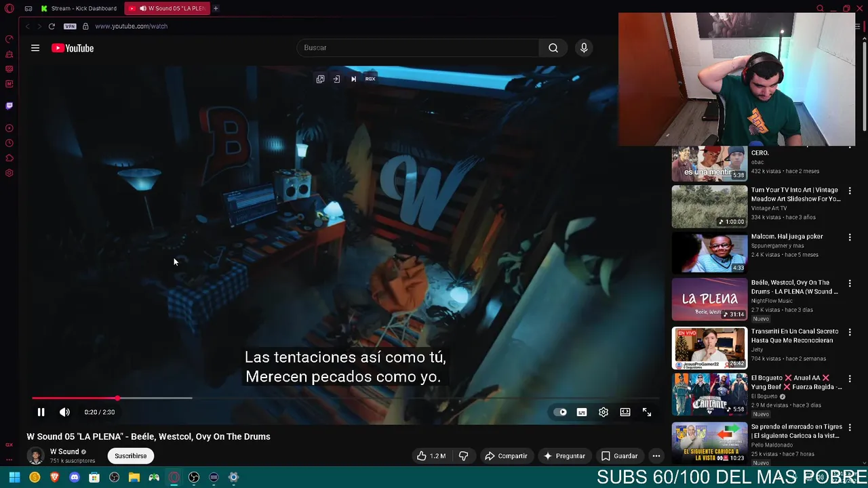Open the W Sound channel name link

[64, 452]
